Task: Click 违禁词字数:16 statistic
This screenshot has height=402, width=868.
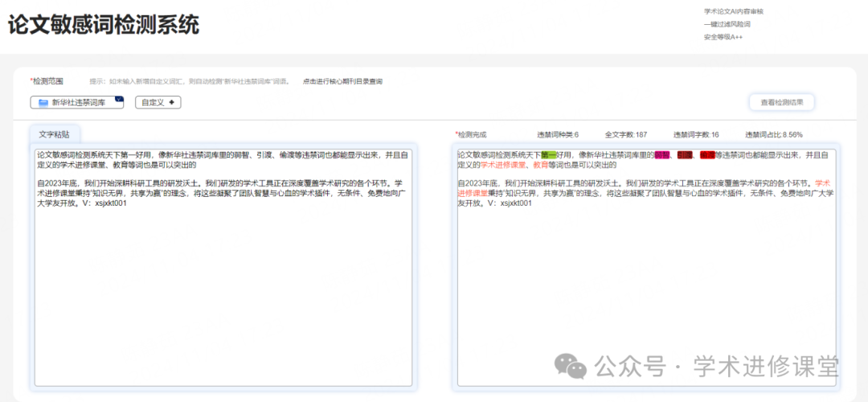Action: point(696,134)
